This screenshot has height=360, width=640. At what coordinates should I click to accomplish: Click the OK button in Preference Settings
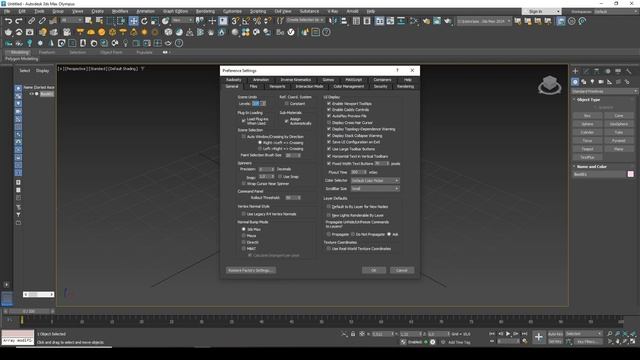tap(373, 270)
